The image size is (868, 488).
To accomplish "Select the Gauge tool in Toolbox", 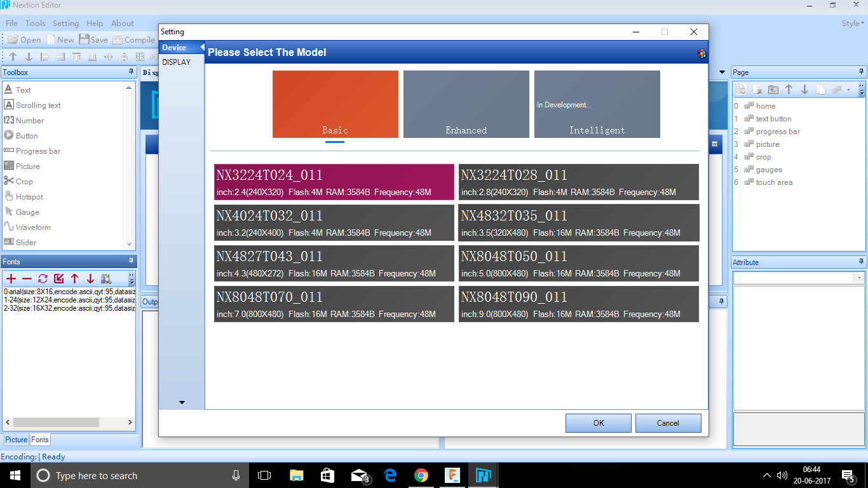I will (27, 212).
